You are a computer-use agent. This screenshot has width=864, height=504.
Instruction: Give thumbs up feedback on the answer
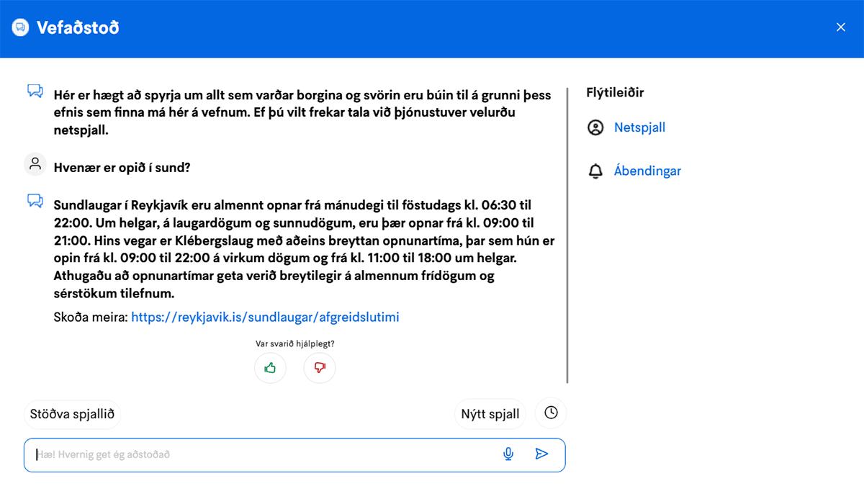(x=270, y=368)
